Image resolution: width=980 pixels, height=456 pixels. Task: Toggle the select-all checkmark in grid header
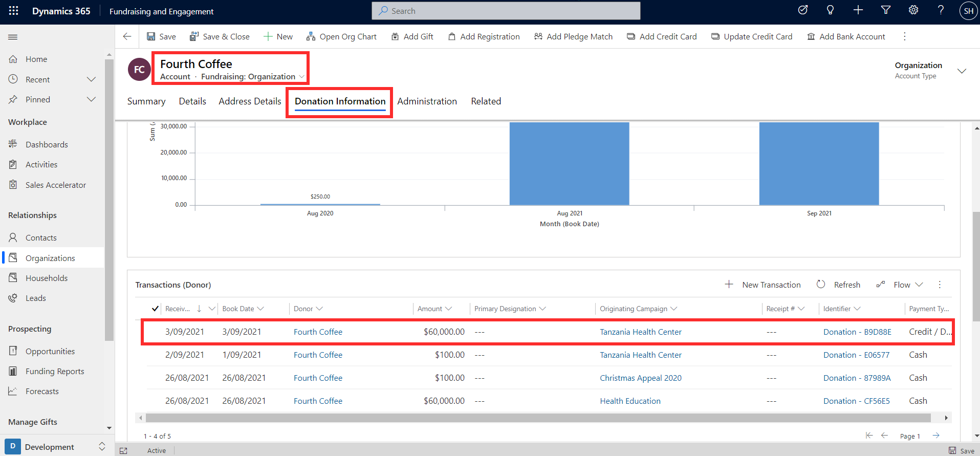pyautogui.click(x=155, y=309)
